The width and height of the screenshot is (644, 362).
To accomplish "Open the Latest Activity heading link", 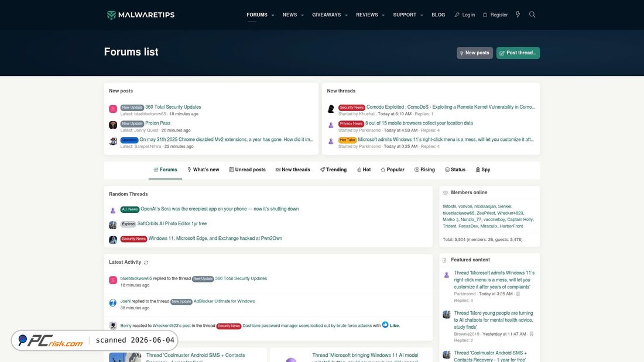I will (x=125, y=262).
